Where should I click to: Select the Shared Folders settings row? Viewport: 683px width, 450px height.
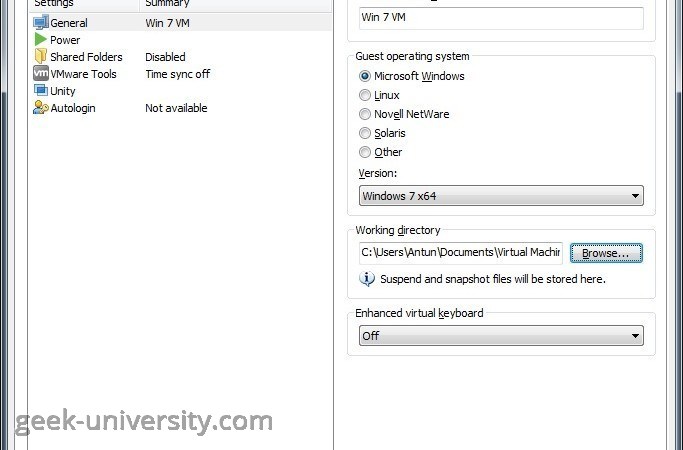180,57
